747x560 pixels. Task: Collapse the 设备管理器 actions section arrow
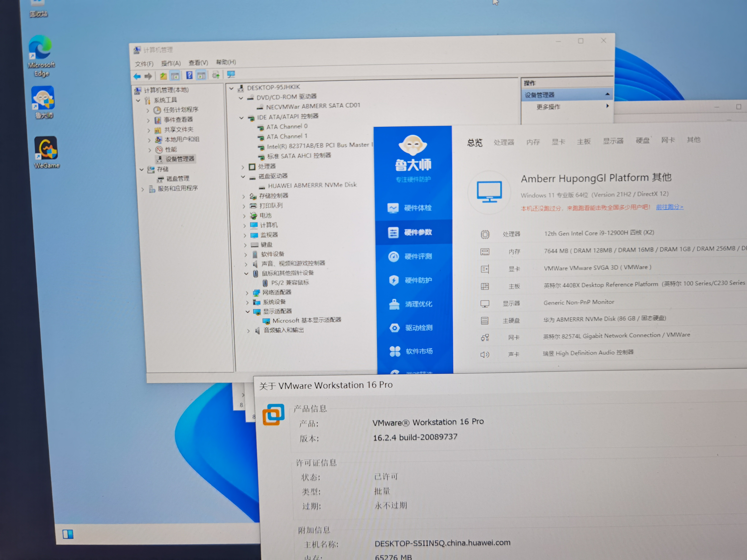click(607, 94)
